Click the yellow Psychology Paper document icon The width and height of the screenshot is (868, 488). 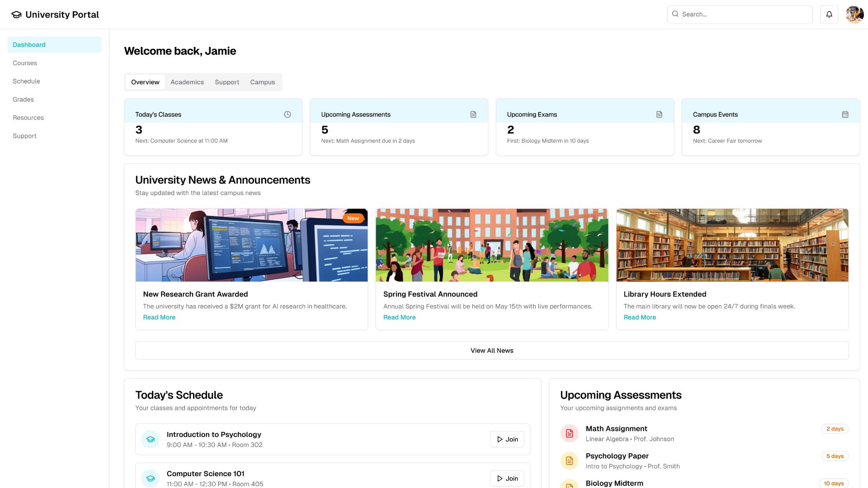coord(570,461)
